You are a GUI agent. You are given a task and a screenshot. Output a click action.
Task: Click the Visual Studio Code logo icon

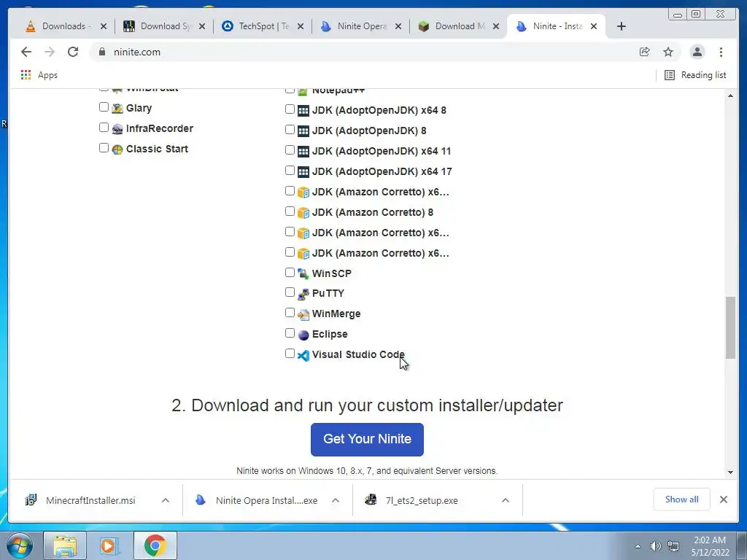[303, 355]
